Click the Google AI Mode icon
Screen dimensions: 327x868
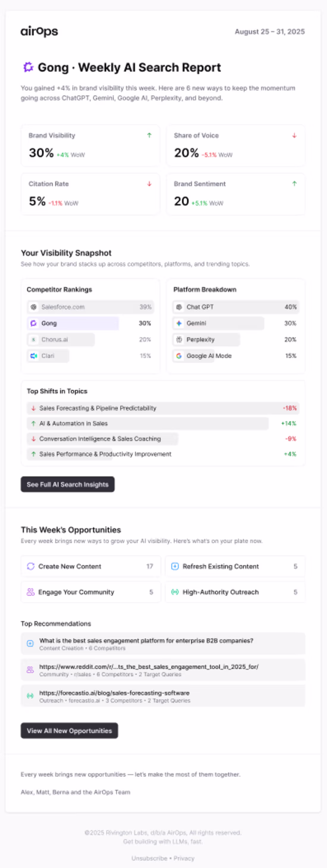pos(179,355)
